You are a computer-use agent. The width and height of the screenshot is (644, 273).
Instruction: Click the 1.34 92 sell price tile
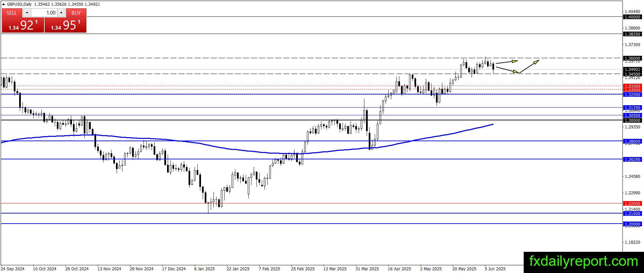pyautogui.click(x=23, y=25)
